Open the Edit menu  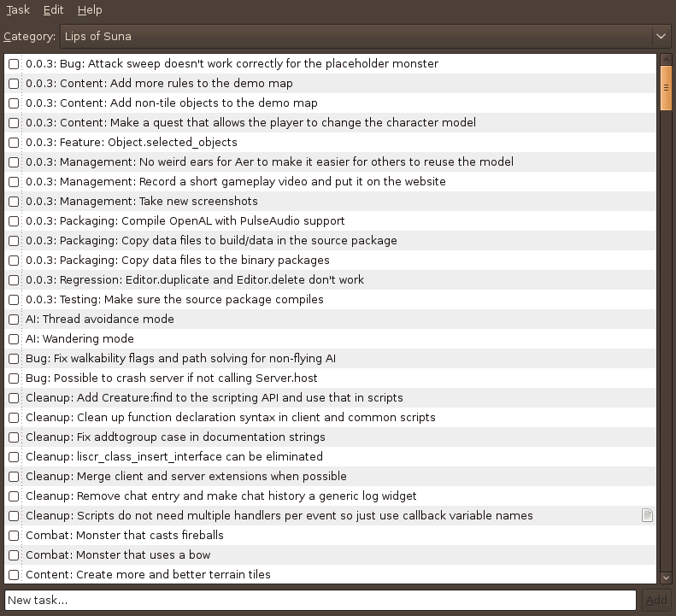pos(54,10)
